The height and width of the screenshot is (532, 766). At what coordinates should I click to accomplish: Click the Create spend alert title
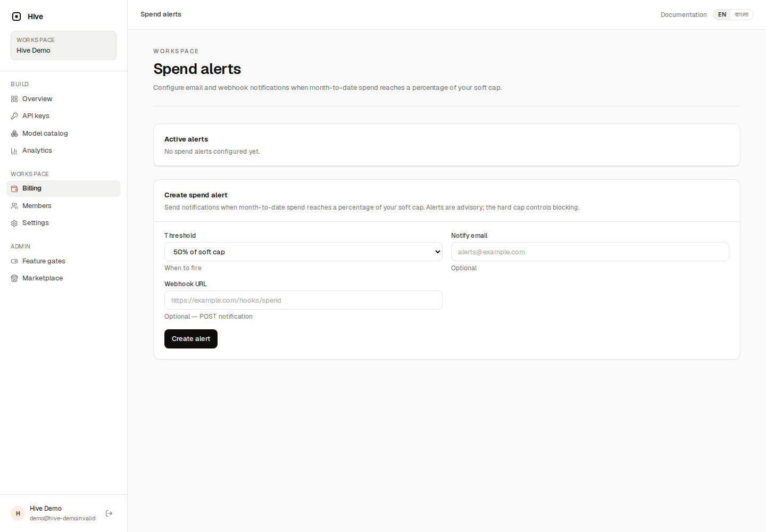(x=196, y=195)
